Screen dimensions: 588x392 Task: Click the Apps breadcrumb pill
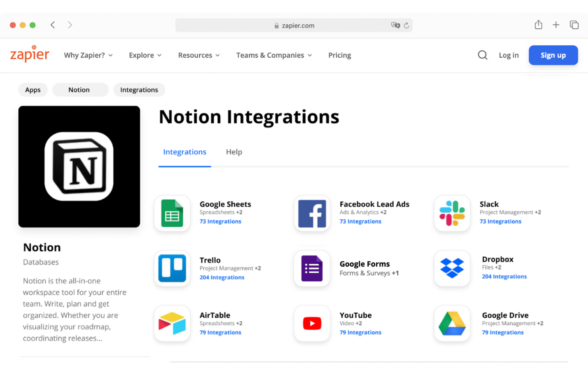tap(33, 90)
